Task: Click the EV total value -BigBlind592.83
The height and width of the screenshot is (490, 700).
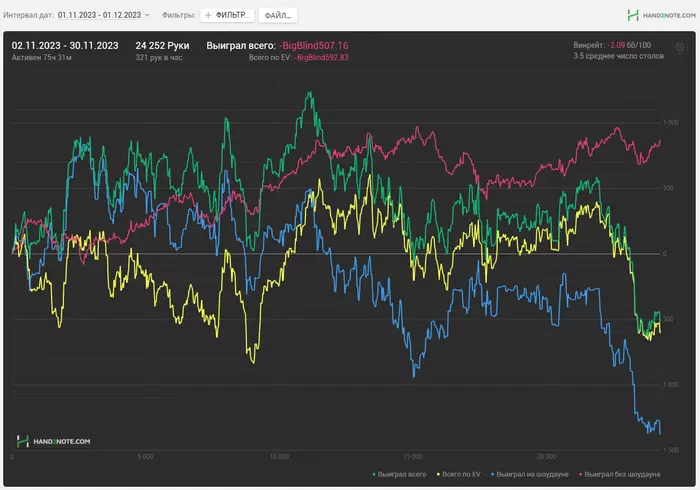Action: pos(321,58)
